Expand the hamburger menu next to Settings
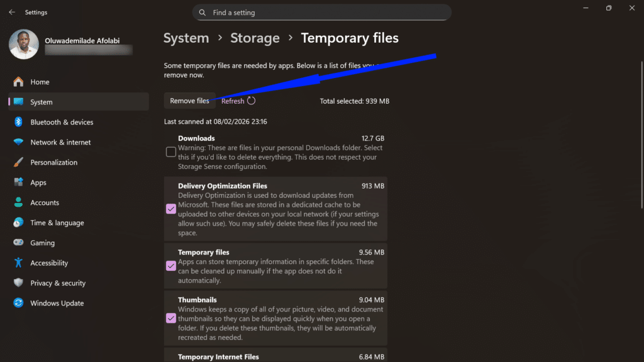Viewport: 644px width, 362px height. pos(11,11)
